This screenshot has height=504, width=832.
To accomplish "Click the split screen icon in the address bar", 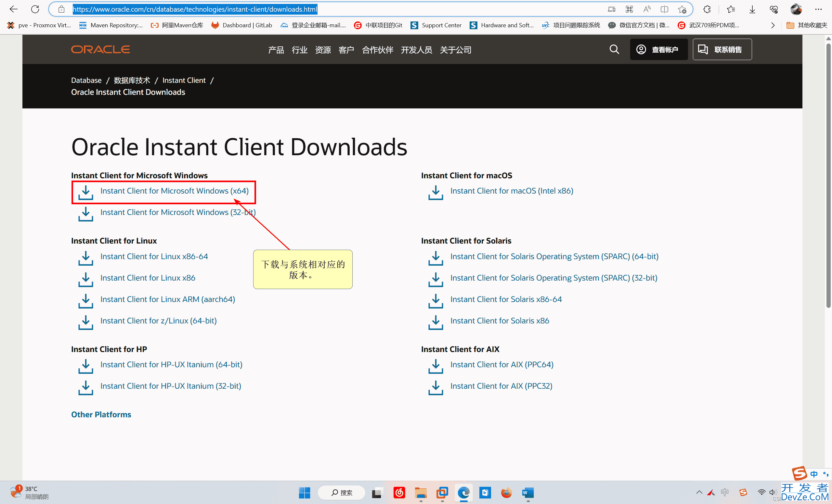I will click(664, 9).
